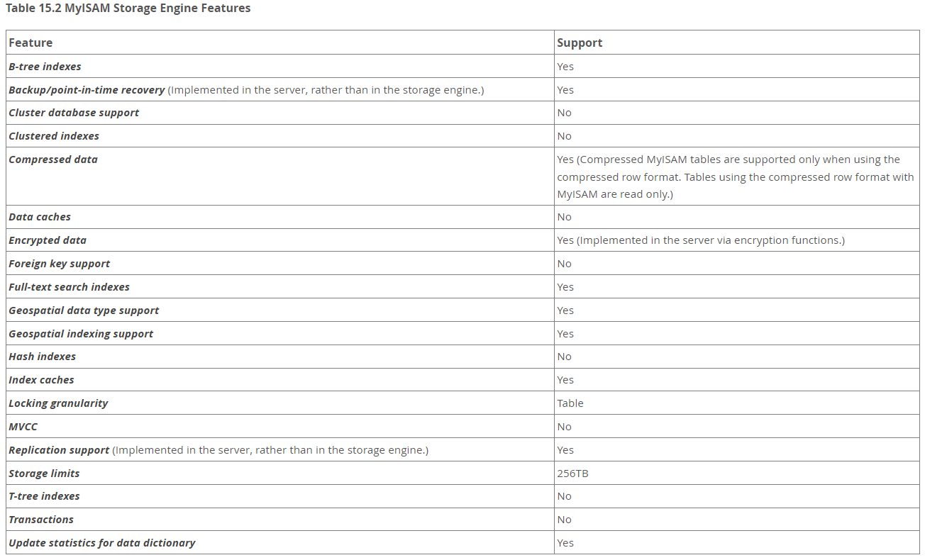Screen dimensions: 925x560
Task: Click the "Replication support" feature name
Action: pyautogui.click(x=59, y=450)
